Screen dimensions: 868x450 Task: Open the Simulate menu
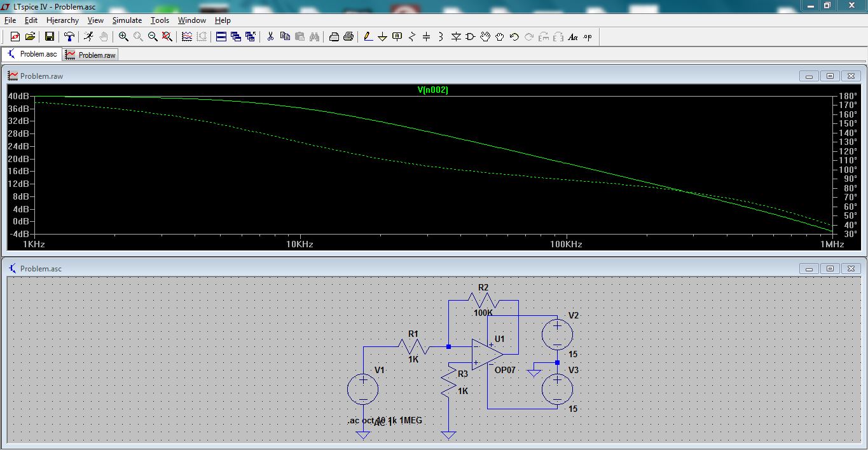coord(127,20)
